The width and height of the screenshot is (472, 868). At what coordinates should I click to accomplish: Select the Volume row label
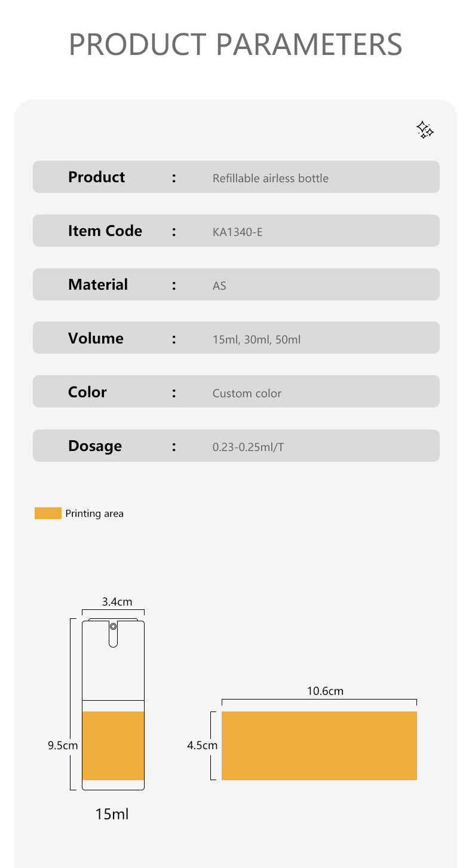[x=96, y=338]
